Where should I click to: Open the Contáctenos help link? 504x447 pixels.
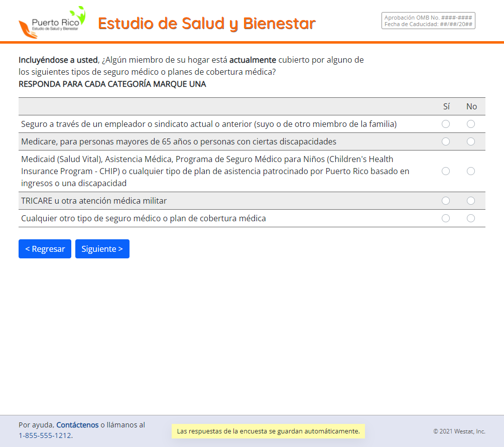pos(77,425)
